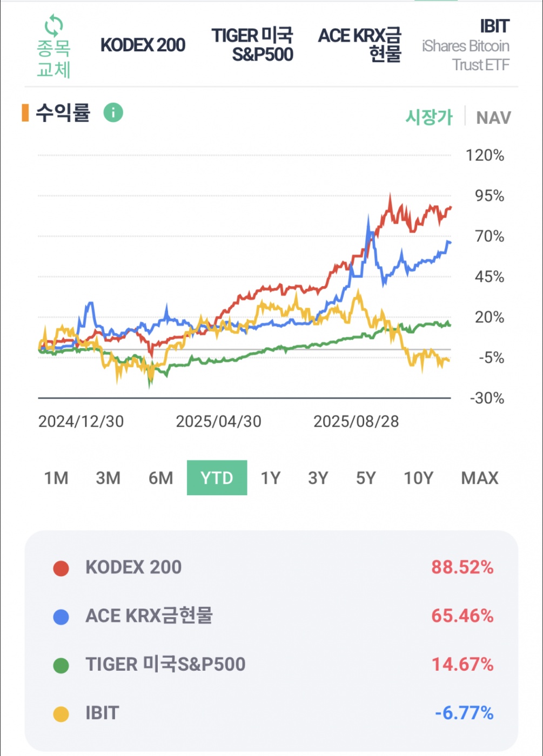Click the red KODEX 200 legend dot
Screen dimensions: 543x756
tap(61, 568)
